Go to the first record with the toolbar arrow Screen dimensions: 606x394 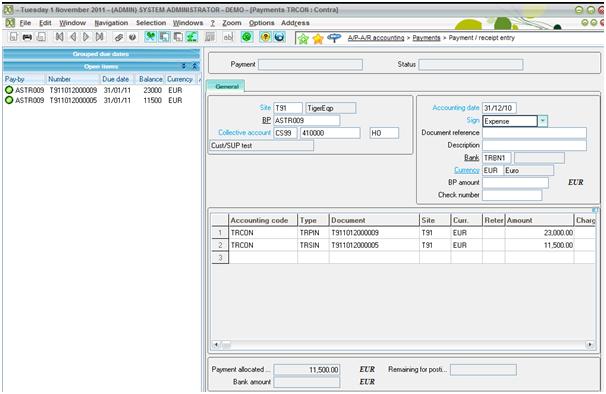click(x=59, y=37)
